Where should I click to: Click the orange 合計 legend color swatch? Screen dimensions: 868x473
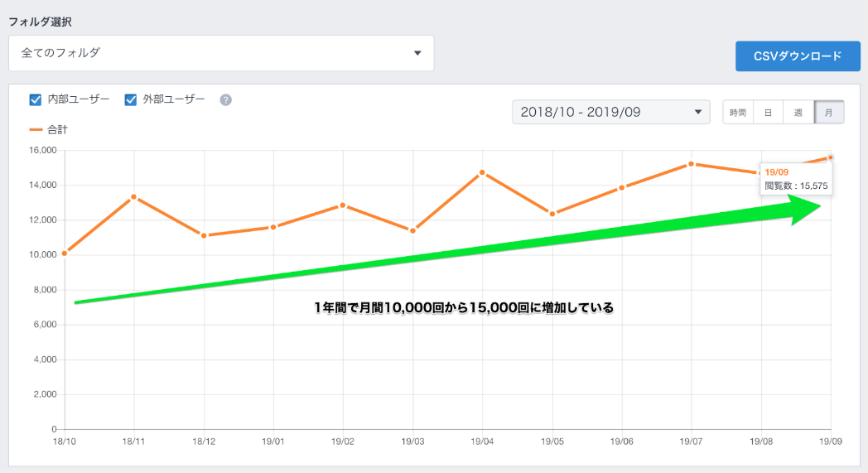[36, 130]
